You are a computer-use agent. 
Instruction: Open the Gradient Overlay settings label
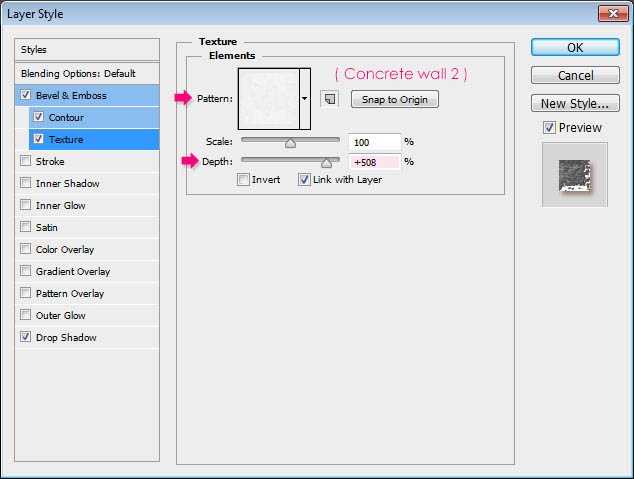click(73, 272)
